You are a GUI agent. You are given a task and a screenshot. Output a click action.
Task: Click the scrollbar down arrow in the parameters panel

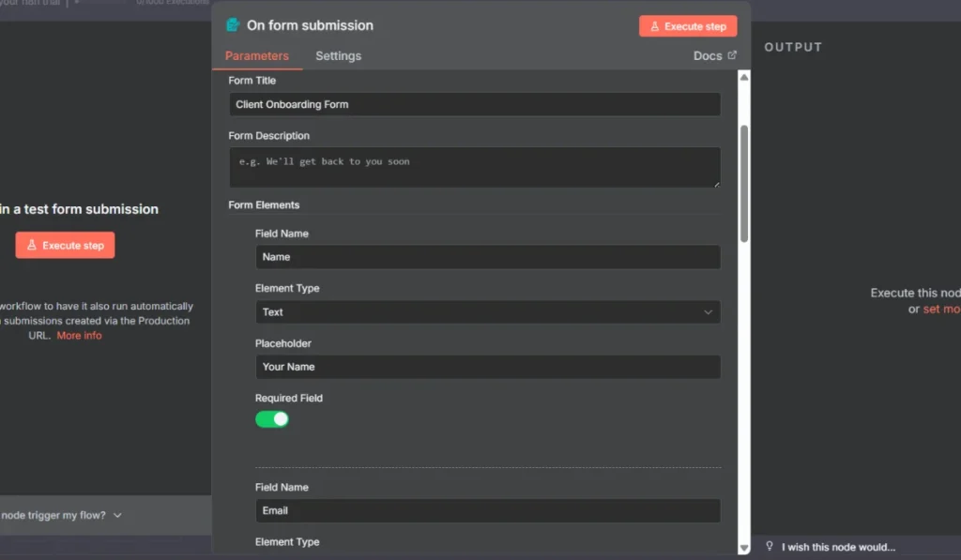(744, 547)
